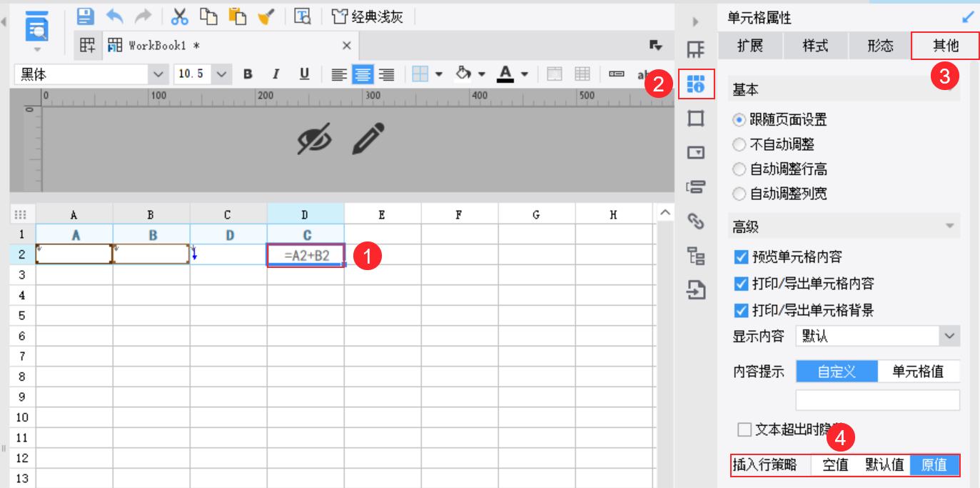This screenshot has width=980, height=488.
Task: Click the merge cells icon
Action: click(555, 74)
